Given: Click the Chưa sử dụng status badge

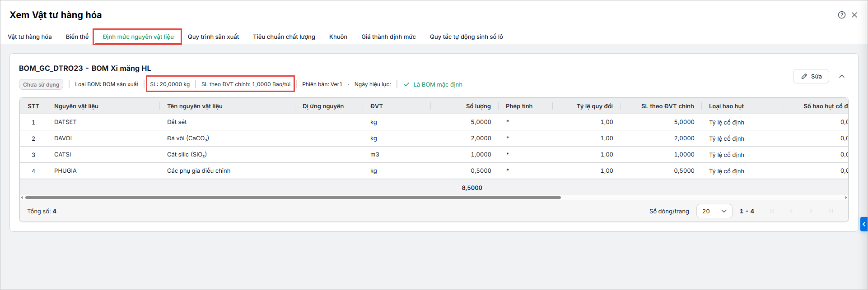Looking at the screenshot, I should [x=41, y=84].
